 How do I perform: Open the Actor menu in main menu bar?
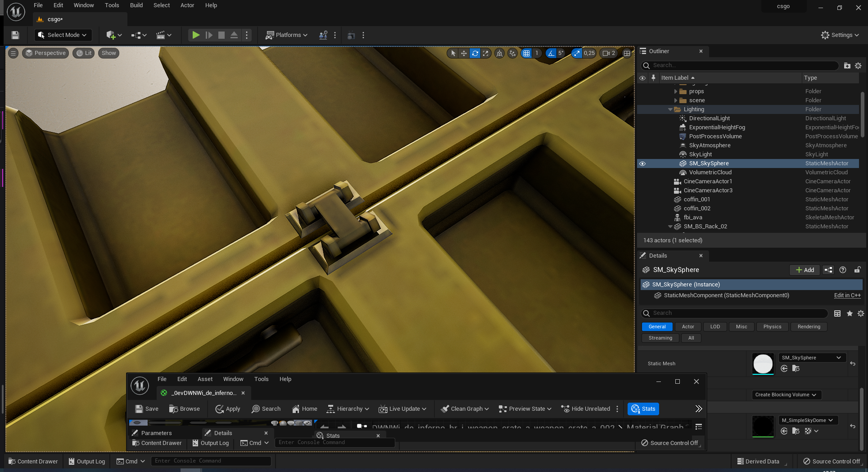(187, 5)
